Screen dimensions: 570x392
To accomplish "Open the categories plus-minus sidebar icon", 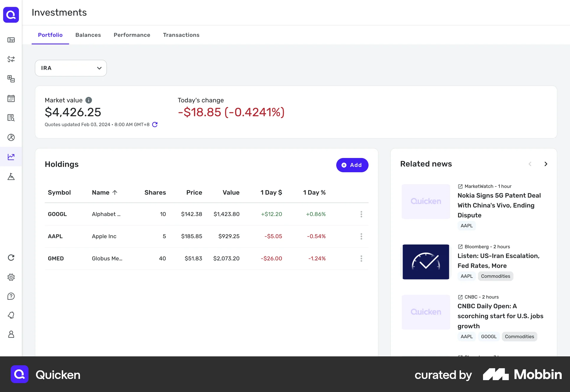I will [11, 79].
